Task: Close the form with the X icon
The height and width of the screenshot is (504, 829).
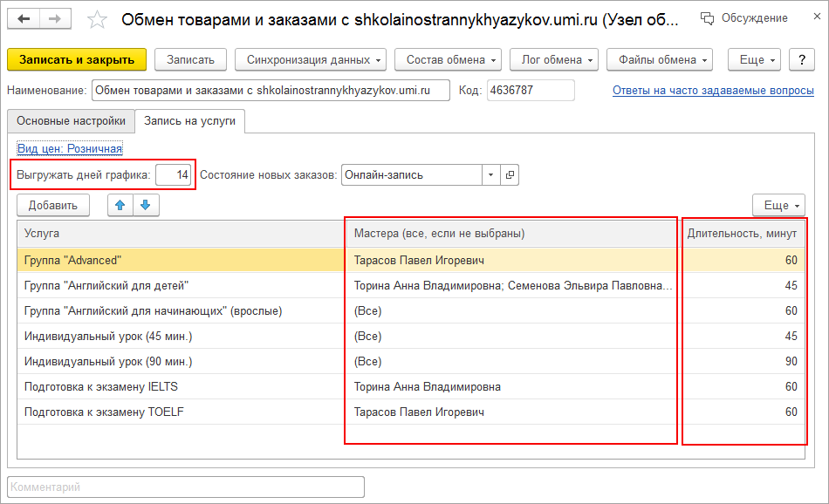Action: coord(817,17)
